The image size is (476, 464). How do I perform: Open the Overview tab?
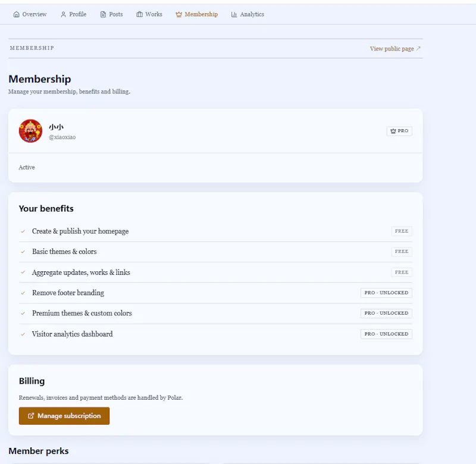tap(30, 14)
